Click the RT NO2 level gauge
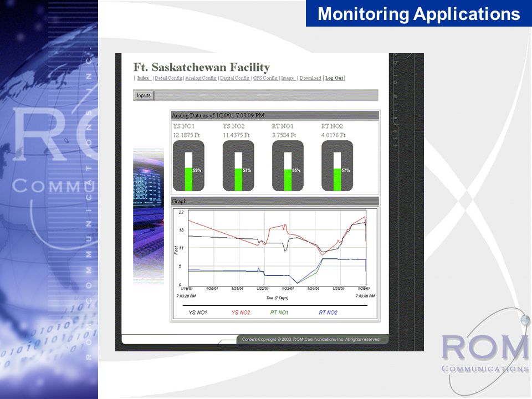Image resolution: width=532 pixels, height=399 pixels. pos(337,166)
